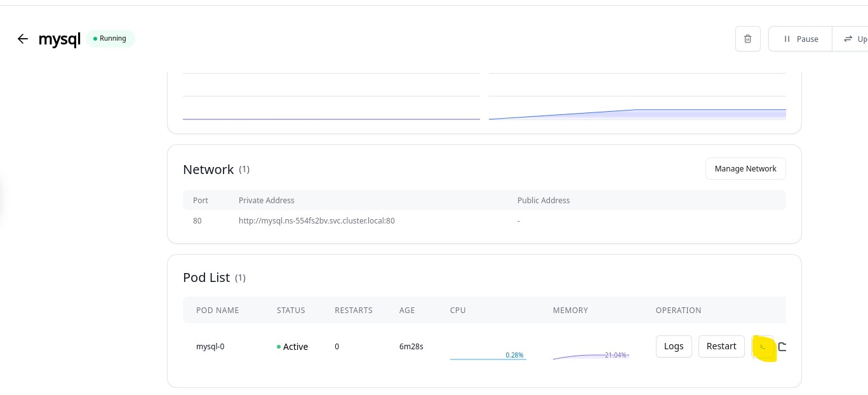Pause the mysql application
The image size is (868, 395).
(x=800, y=39)
